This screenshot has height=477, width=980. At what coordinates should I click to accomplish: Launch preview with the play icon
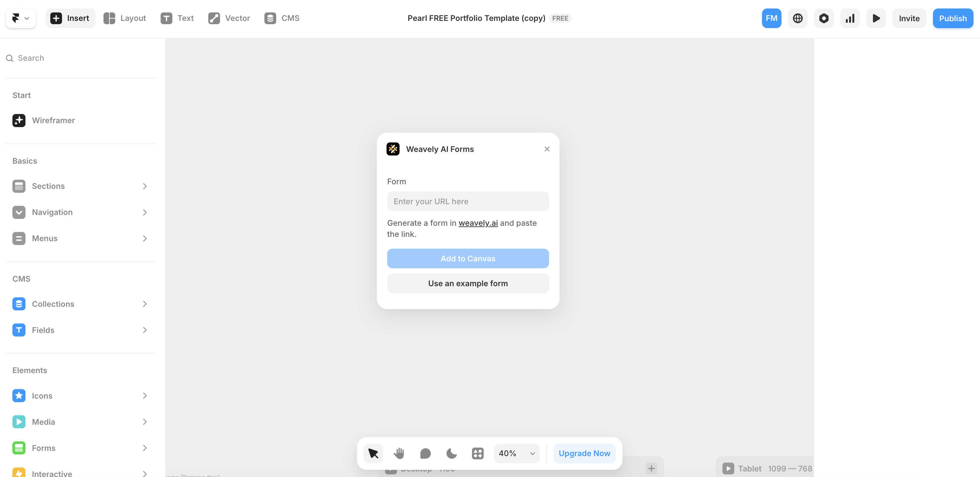coord(876,18)
